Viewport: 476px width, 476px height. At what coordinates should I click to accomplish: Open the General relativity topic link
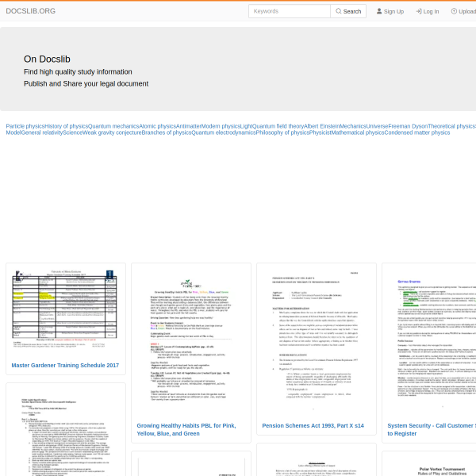42,132
